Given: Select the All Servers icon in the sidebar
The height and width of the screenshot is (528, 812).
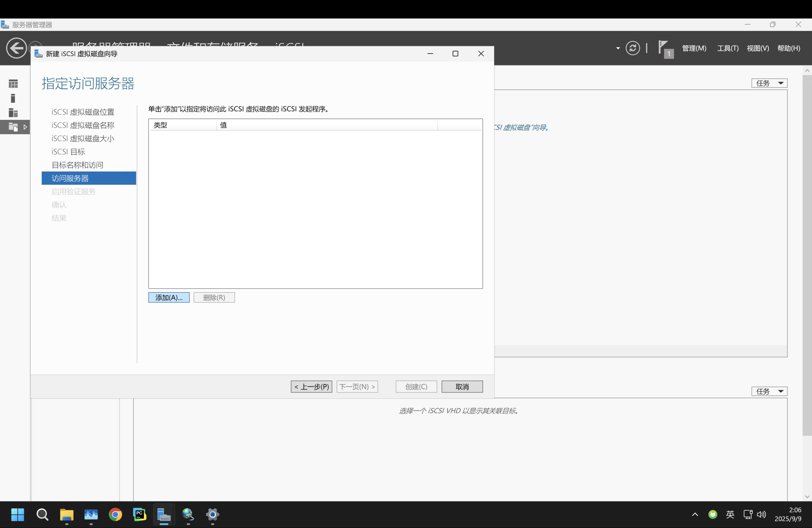Looking at the screenshot, I should [13, 113].
